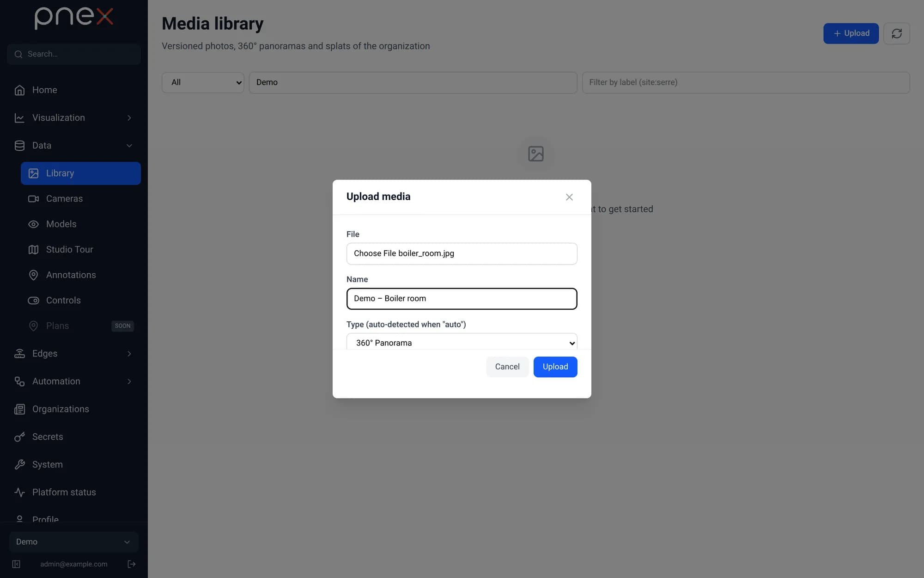Open Cameras from the sidebar
The width and height of the screenshot is (924, 578).
click(x=81, y=198)
